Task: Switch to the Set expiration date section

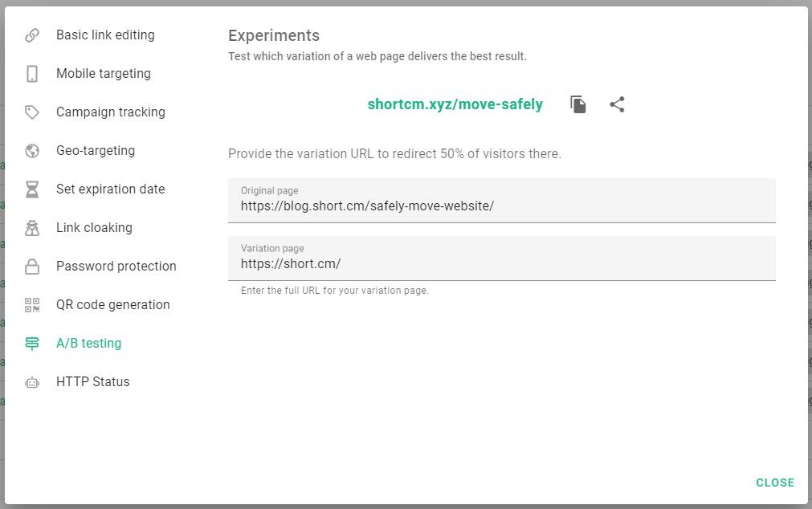Action: click(110, 189)
